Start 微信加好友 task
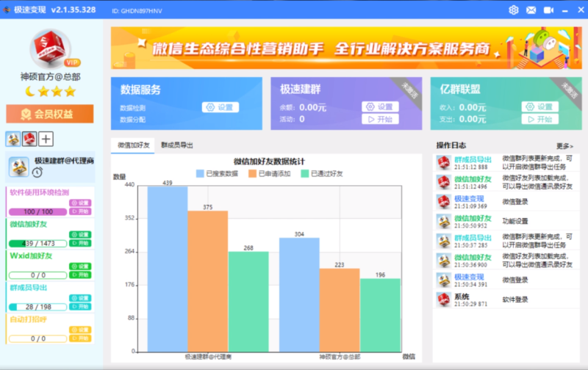Screen dimensions: 588x370 click(x=80, y=244)
